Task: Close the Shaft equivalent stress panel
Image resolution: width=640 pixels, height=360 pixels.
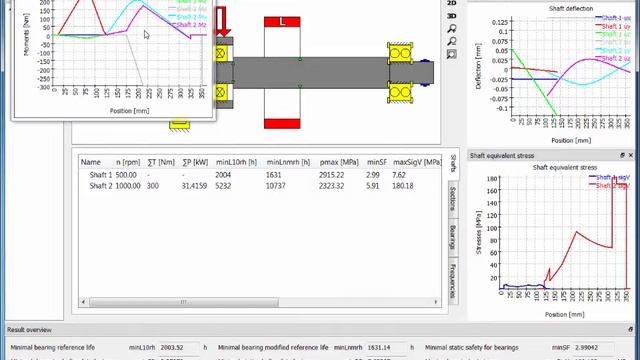Action: pyautogui.click(x=631, y=156)
